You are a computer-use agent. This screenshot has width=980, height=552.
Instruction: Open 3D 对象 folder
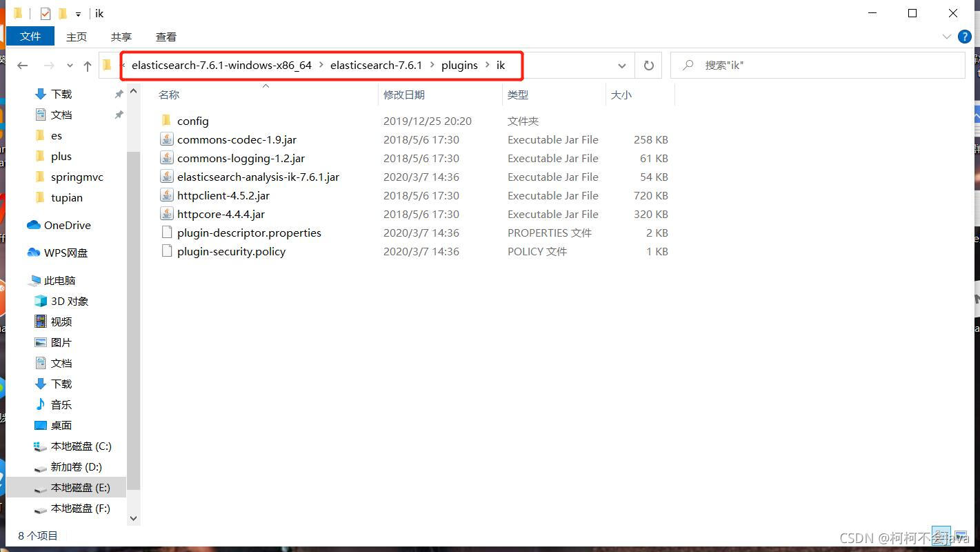tap(61, 301)
